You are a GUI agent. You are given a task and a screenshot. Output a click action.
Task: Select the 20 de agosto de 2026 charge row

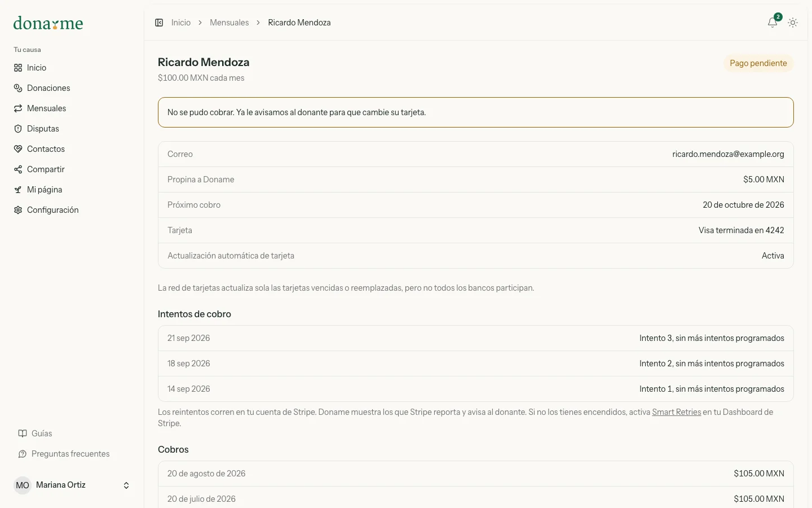(x=476, y=474)
